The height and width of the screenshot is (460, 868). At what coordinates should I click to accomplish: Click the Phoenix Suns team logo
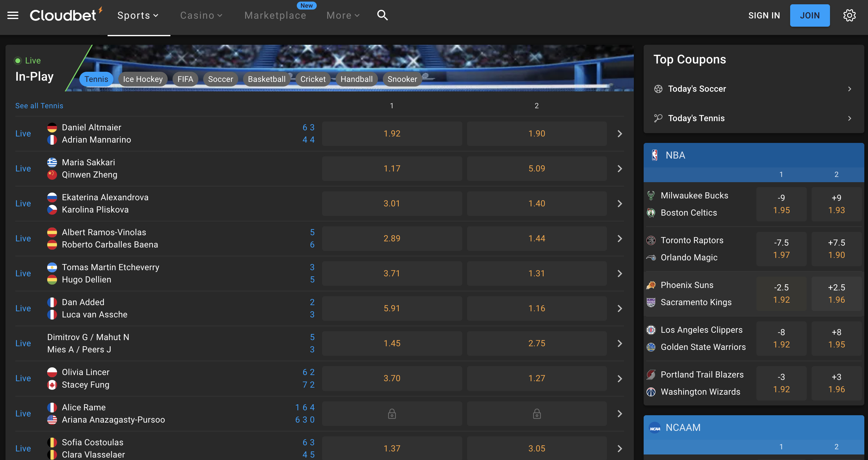pos(651,285)
